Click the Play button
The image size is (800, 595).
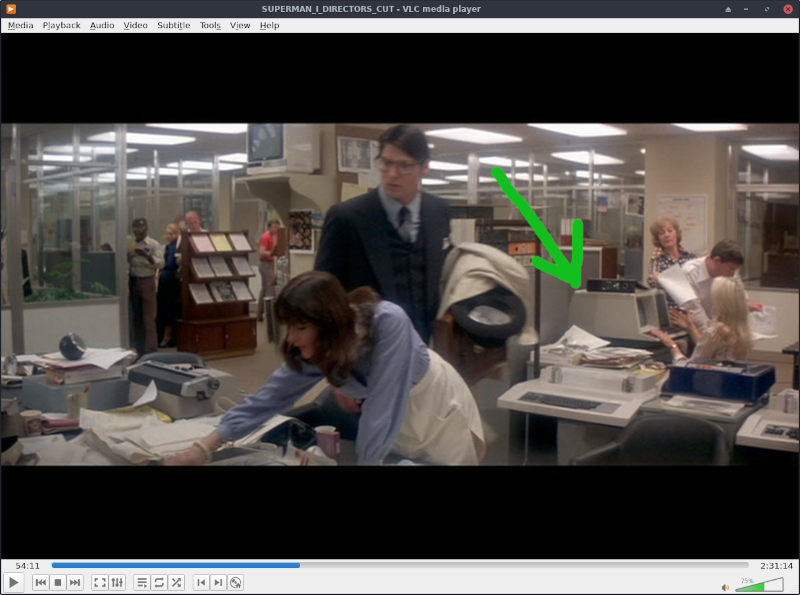[13, 582]
